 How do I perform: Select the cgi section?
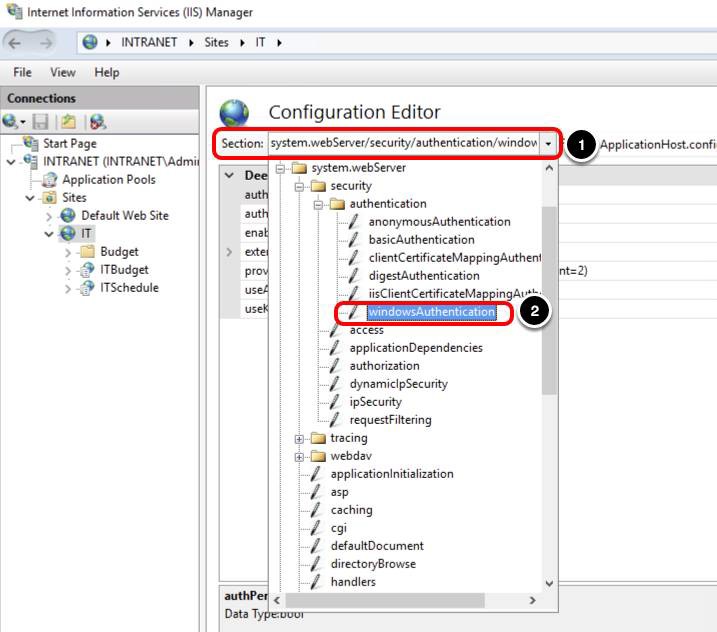338,528
